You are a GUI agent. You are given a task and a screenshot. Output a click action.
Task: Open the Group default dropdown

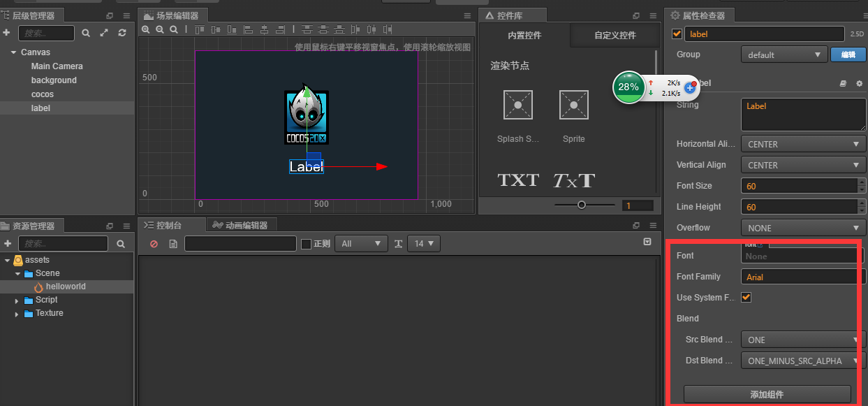click(784, 55)
